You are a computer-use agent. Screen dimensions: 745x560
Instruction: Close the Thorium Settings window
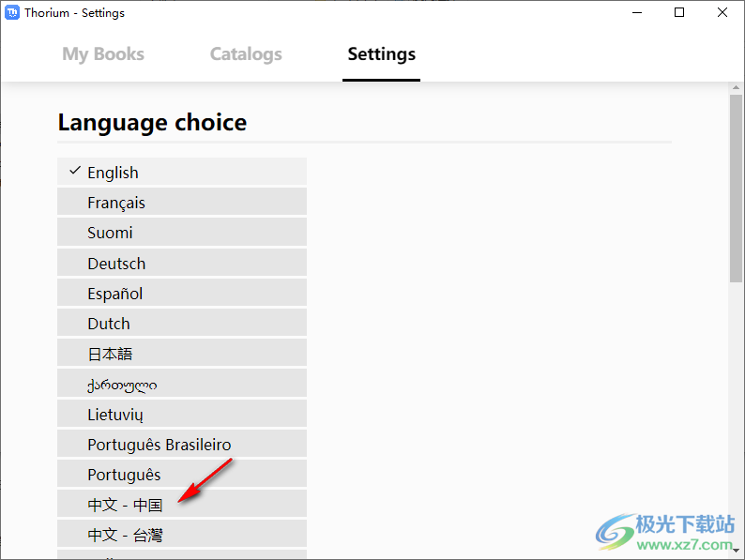722,12
